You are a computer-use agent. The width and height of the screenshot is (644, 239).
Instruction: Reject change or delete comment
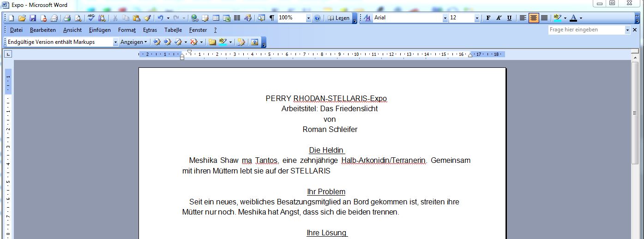[x=194, y=42]
